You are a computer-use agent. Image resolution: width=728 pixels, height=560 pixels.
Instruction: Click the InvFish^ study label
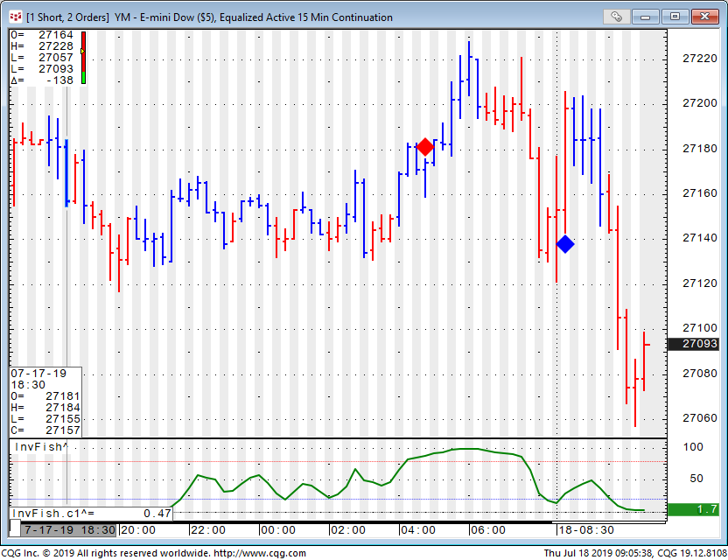(x=40, y=447)
